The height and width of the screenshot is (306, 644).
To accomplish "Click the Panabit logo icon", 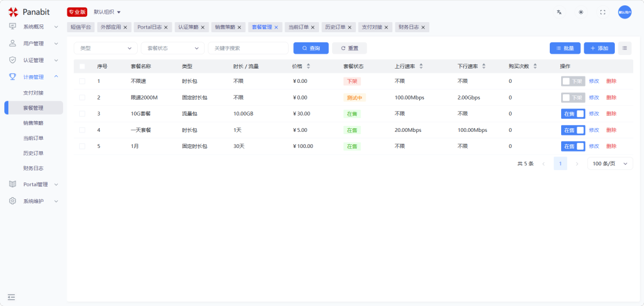I will point(13,12).
